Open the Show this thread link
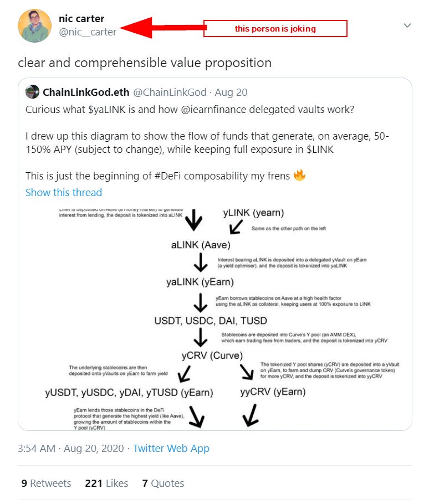Image resolution: width=429 pixels, height=504 pixels. (x=64, y=193)
